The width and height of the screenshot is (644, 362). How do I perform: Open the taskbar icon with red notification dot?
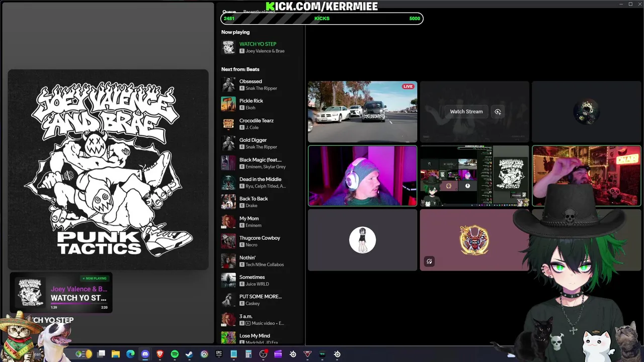263,354
